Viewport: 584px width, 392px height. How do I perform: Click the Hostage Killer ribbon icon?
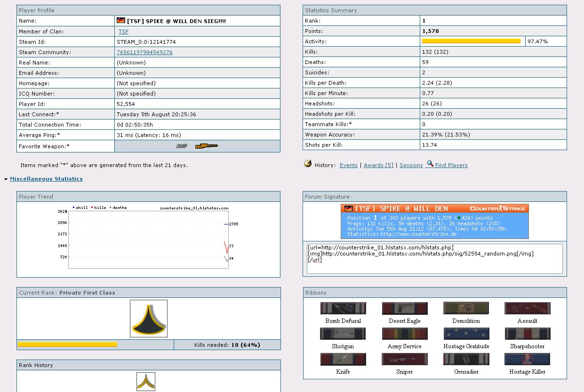tap(527, 359)
